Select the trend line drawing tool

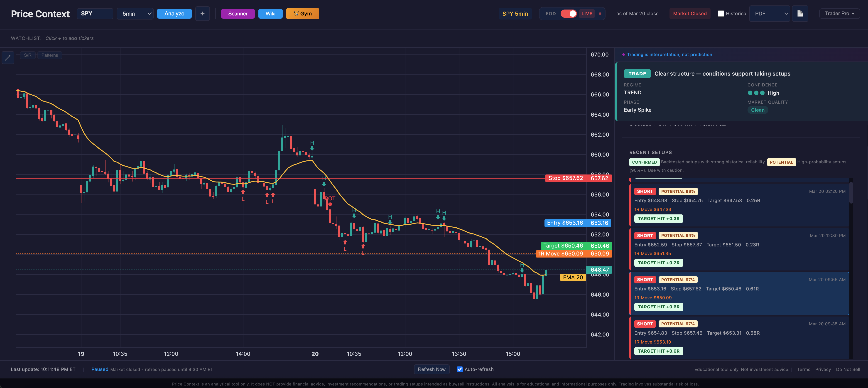click(x=8, y=57)
